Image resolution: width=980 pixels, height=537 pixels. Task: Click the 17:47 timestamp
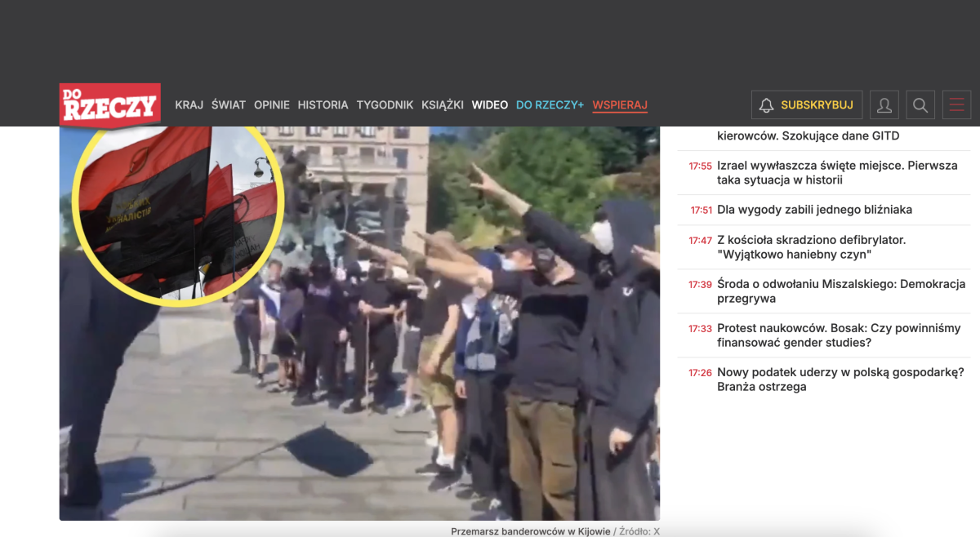[700, 241]
